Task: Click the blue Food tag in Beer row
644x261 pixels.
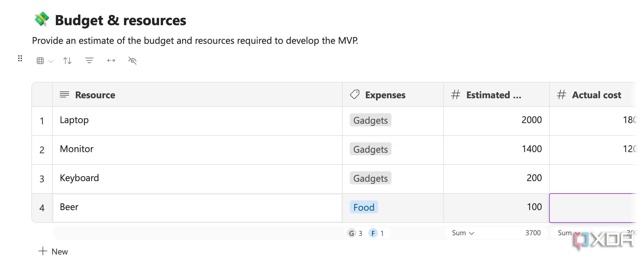Action: click(364, 207)
